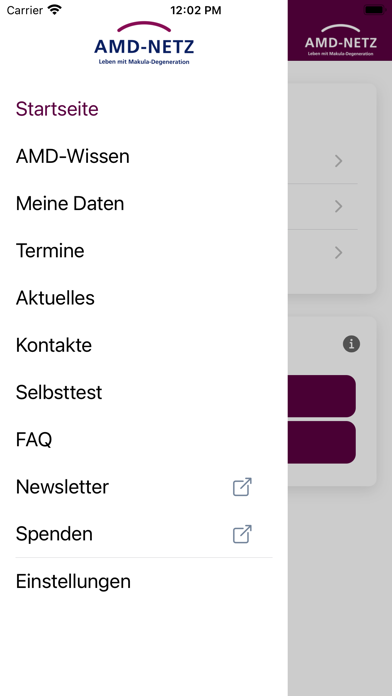The image size is (392, 696).
Task: Tap the external link icon beside Newsletter
Action: (242, 487)
